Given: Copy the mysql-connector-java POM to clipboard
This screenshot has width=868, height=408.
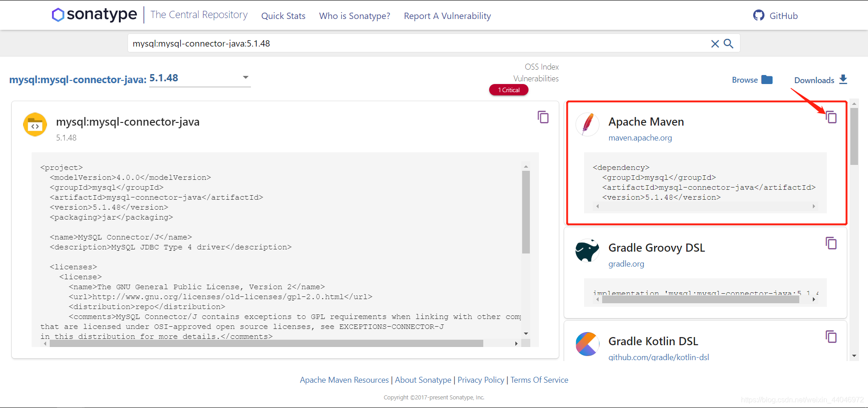Looking at the screenshot, I should coord(543,117).
